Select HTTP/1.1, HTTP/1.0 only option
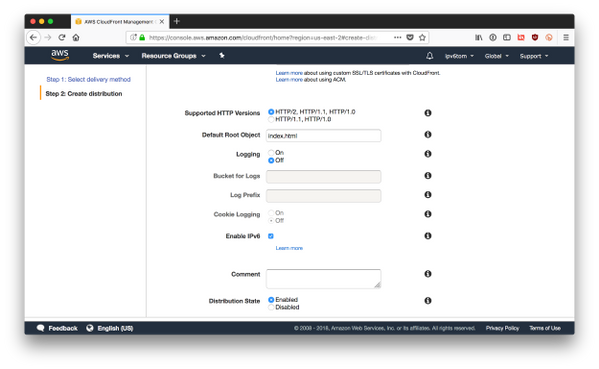 coord(271,120)
